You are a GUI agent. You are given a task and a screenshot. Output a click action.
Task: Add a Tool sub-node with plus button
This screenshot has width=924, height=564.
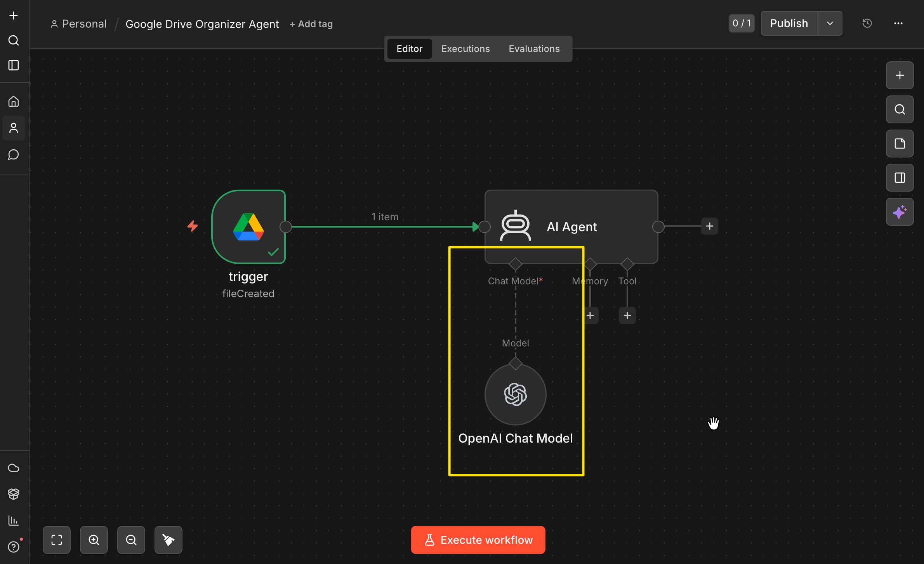(627, 315)
